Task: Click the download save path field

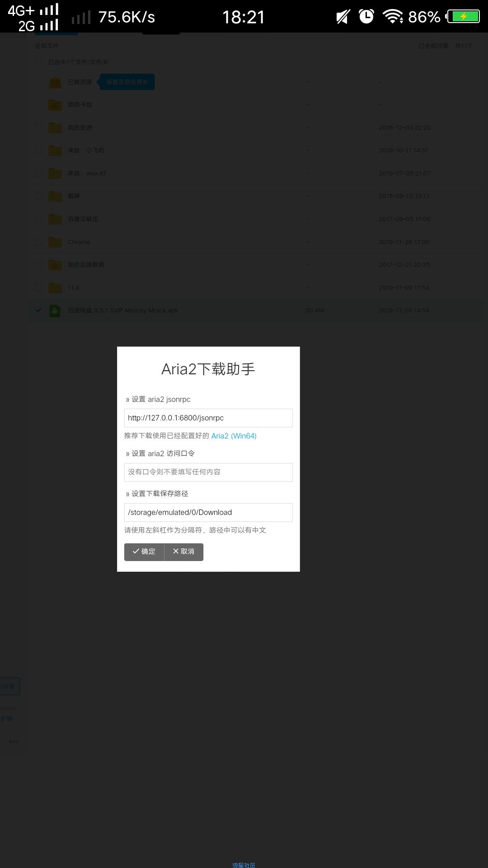Action: [208, 512]
